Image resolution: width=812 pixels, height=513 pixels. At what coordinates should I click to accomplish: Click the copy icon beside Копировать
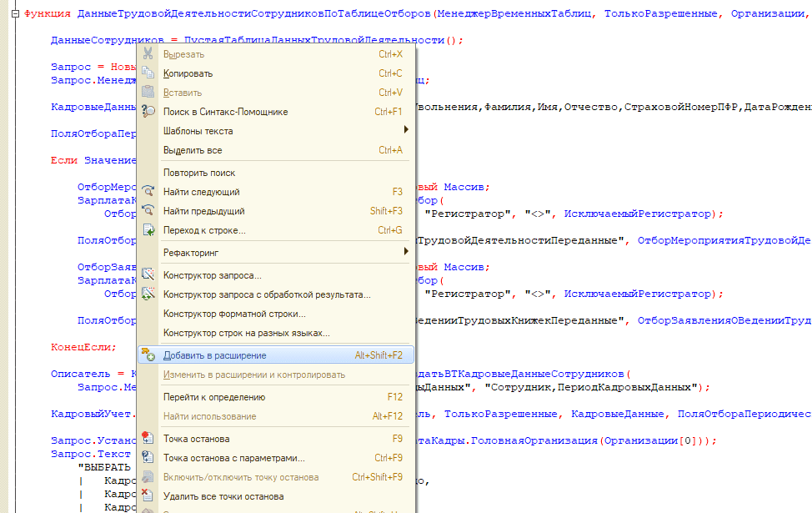(x=148, y=73)
